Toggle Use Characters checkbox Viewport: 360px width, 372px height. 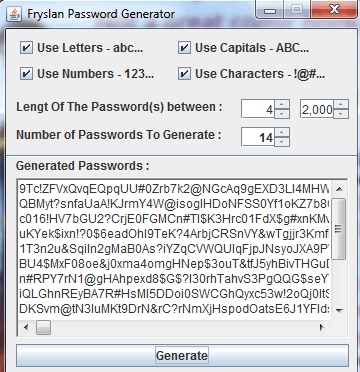click(x=184, y=74)
